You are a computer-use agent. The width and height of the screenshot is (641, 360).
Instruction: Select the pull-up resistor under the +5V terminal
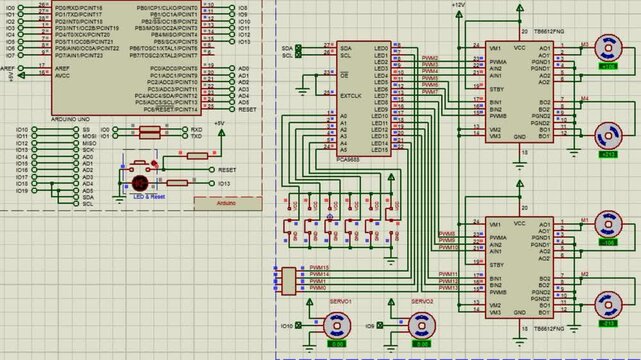[197, 156]
